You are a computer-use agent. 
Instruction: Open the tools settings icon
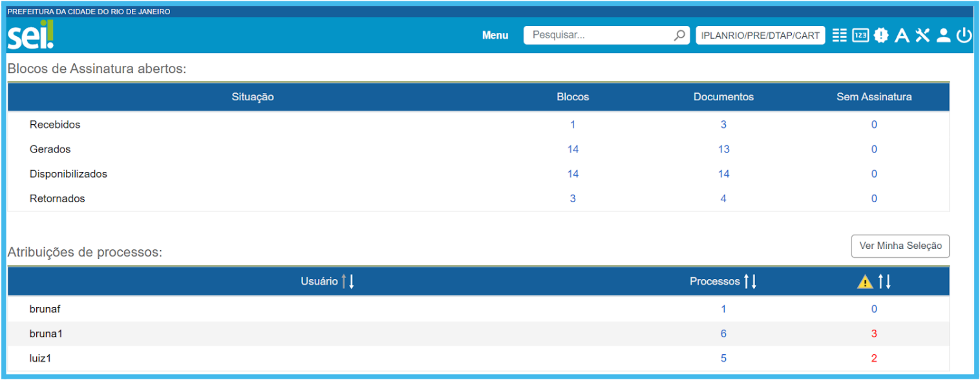[x=922, y=36]
